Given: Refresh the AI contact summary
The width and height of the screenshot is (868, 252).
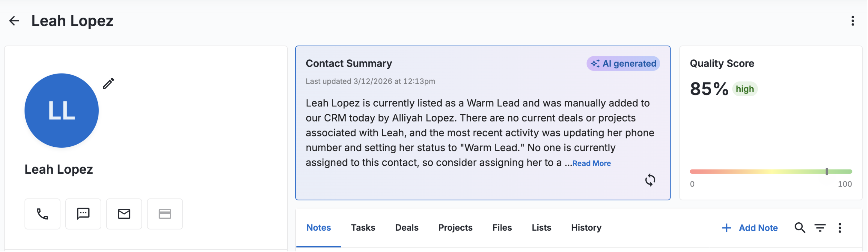Looking at the screenshot, I should 651,180.
